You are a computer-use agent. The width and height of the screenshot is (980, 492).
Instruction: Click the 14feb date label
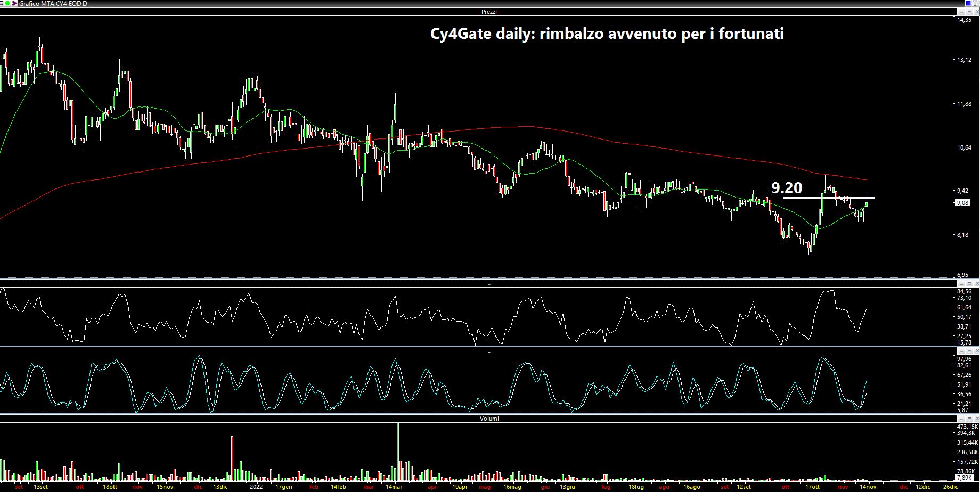[338, 487]
